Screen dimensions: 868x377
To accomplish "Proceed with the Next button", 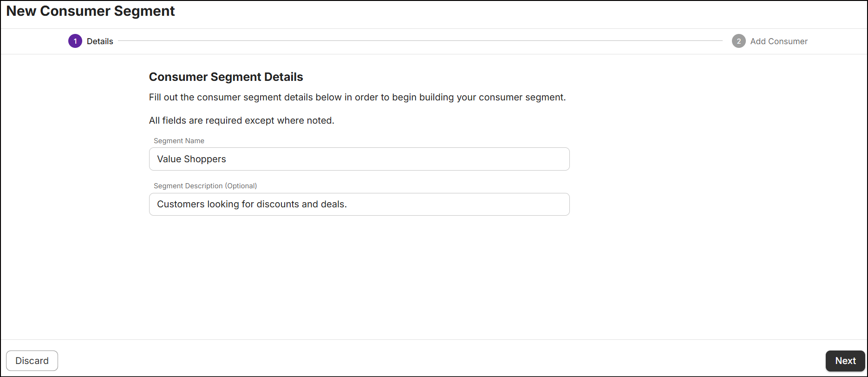I will tap(845, 361).
